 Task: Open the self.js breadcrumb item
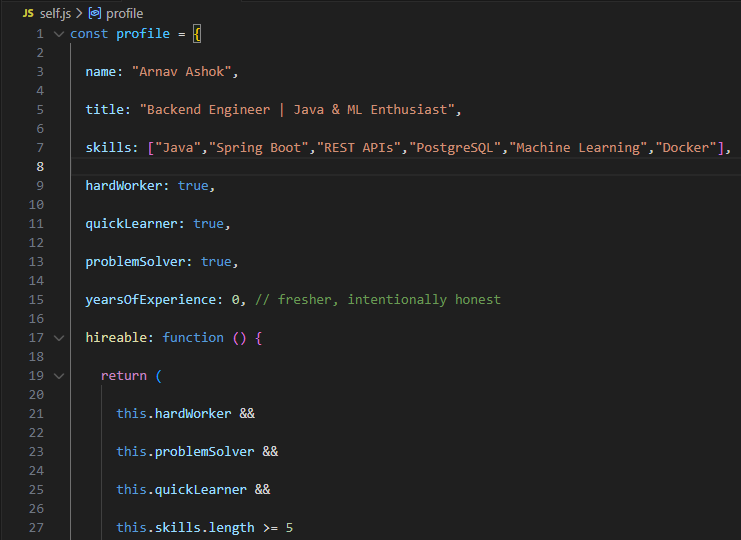(56, 14)
